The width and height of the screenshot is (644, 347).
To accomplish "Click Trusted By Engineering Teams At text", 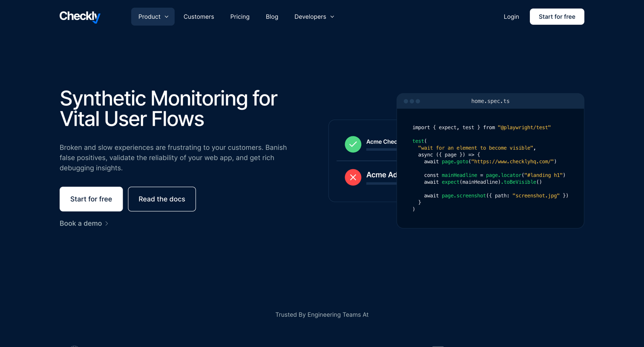I will [322, 315].
